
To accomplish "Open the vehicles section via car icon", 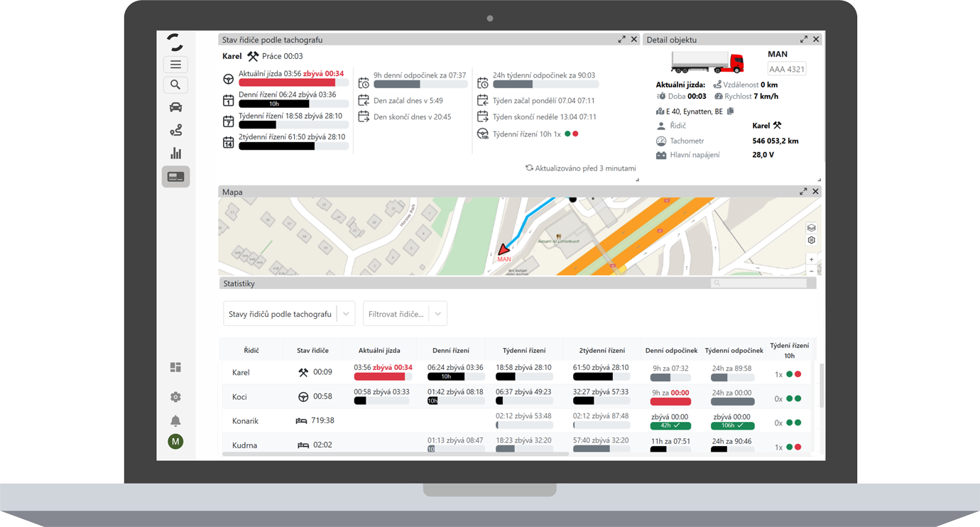I will click(175, 107).
